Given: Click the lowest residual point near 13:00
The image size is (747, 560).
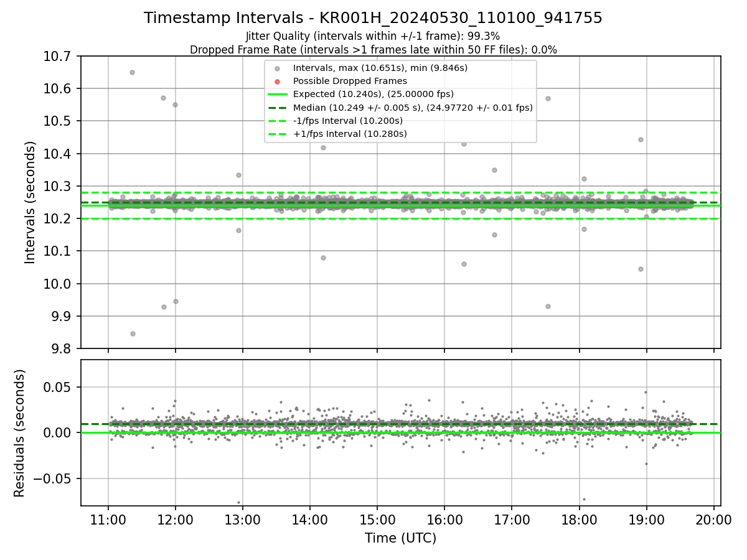Looking at the screenshot, I should [x=238, y=502].
